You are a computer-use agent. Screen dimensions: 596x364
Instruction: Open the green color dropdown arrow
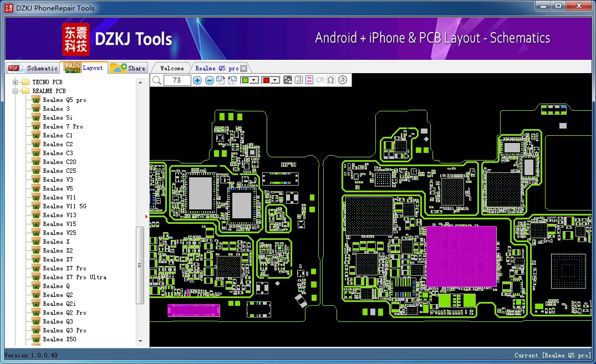click(254, 80)
